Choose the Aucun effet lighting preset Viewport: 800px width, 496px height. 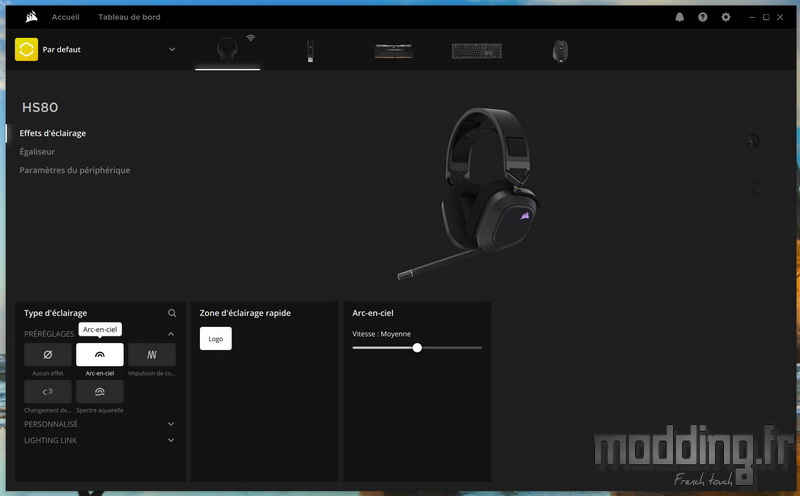click(48, 354)
